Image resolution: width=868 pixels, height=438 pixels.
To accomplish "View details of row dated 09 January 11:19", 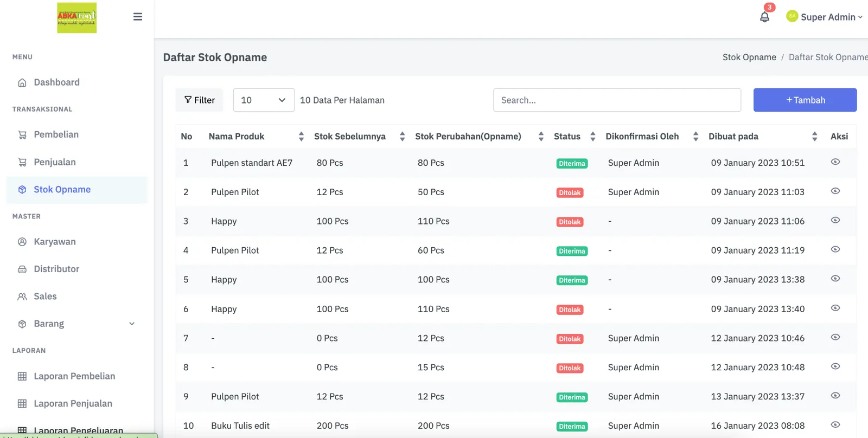I will (x=835, y=250).
